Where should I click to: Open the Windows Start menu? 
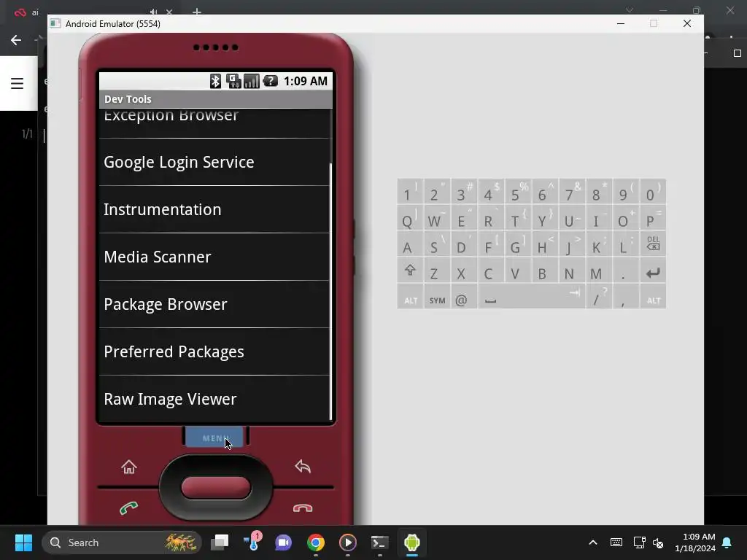(23, 542)
